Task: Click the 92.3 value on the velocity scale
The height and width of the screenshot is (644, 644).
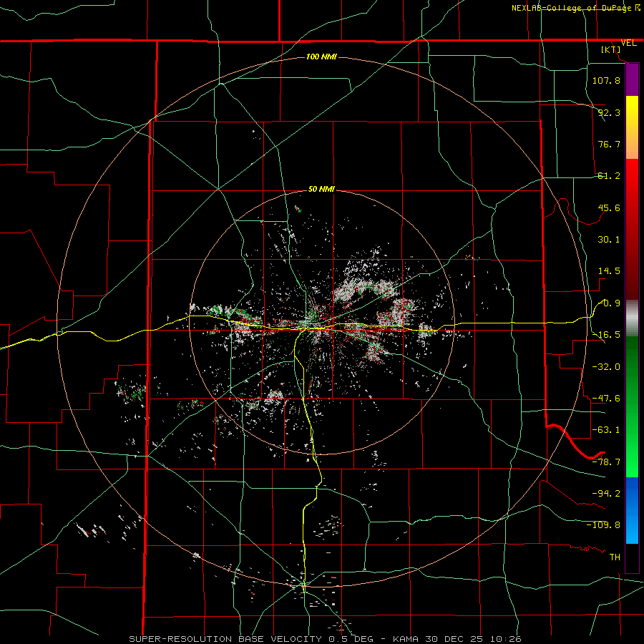Action: (x=609, y=112)
